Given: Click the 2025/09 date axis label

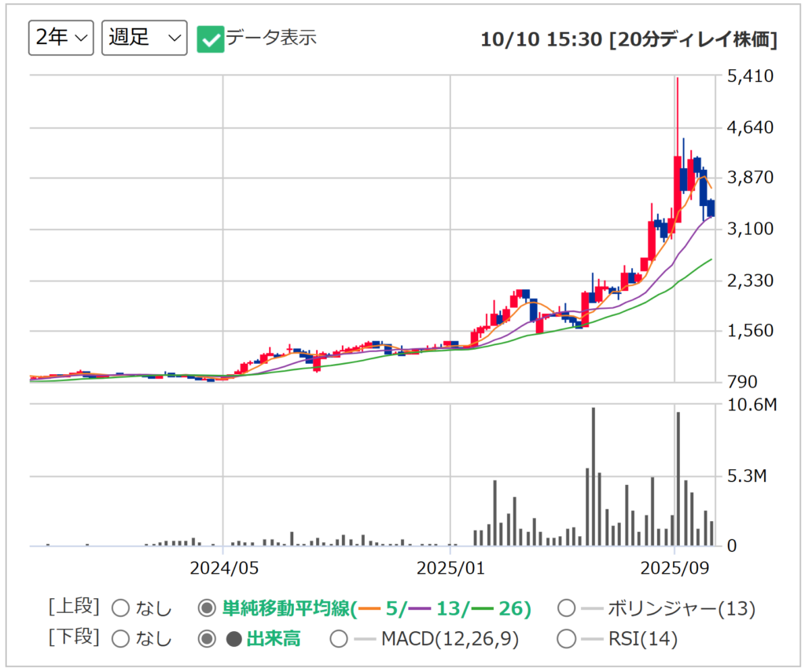Looking at the screenshot, I should point(675,567).
